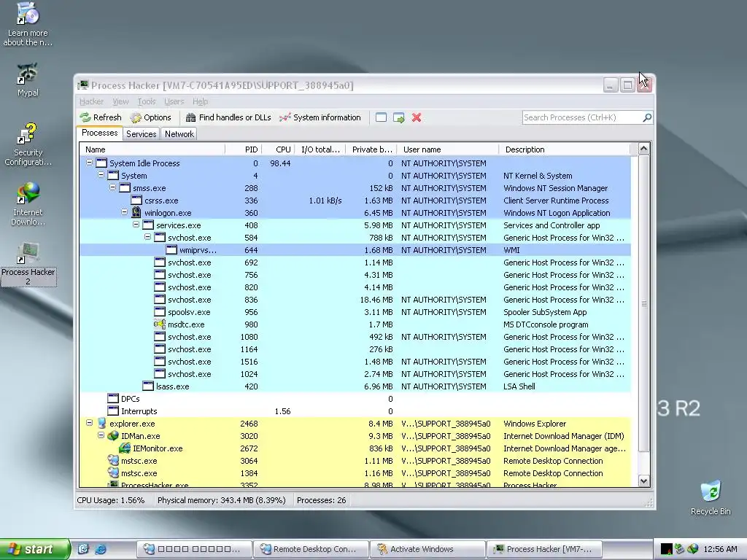Collapse the services.exe tree node
Viewport: 747px width, 560px height.
tap(136, 225)
